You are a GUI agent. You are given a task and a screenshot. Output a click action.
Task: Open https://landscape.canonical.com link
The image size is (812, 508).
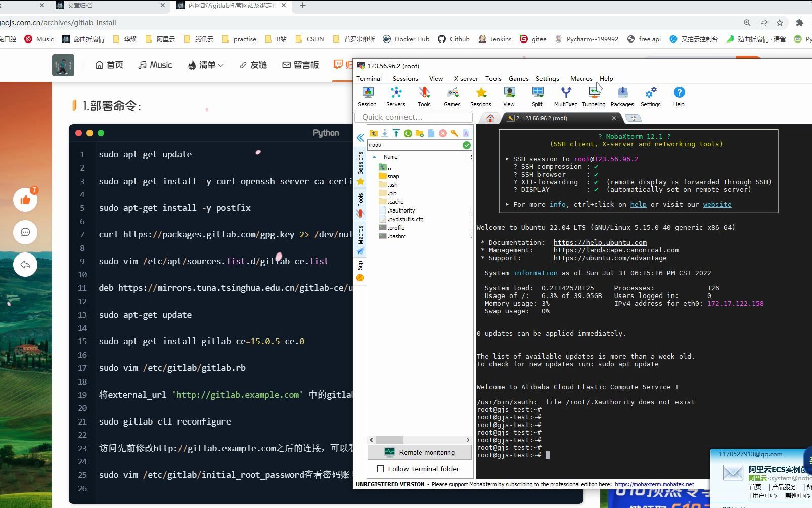pyautogui.click(x=616, y=250)
